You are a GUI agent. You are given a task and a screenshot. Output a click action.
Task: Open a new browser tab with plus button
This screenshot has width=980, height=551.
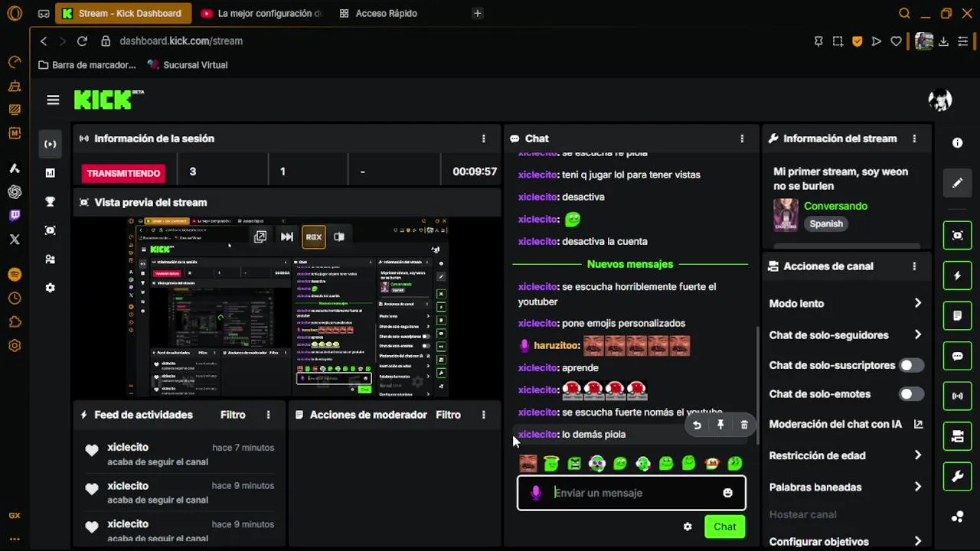click(x=477, y=13)
